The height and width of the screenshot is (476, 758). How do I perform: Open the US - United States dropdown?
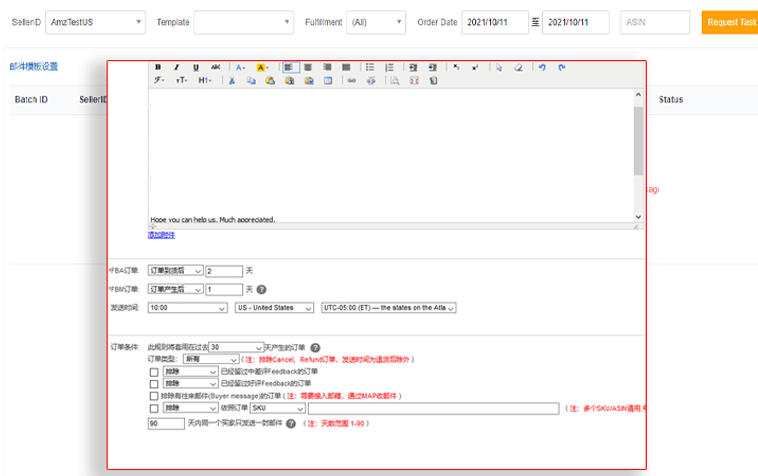tap(275, 308)
